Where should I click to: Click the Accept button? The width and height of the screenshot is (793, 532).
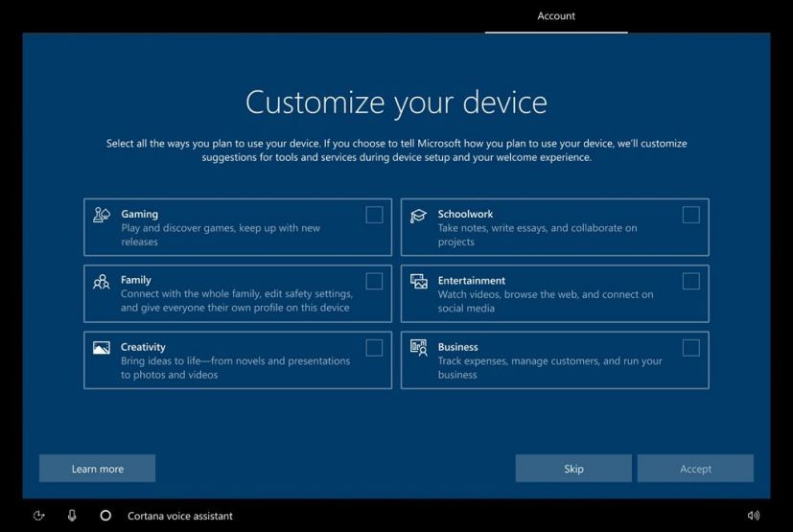[x=695, y=469]
